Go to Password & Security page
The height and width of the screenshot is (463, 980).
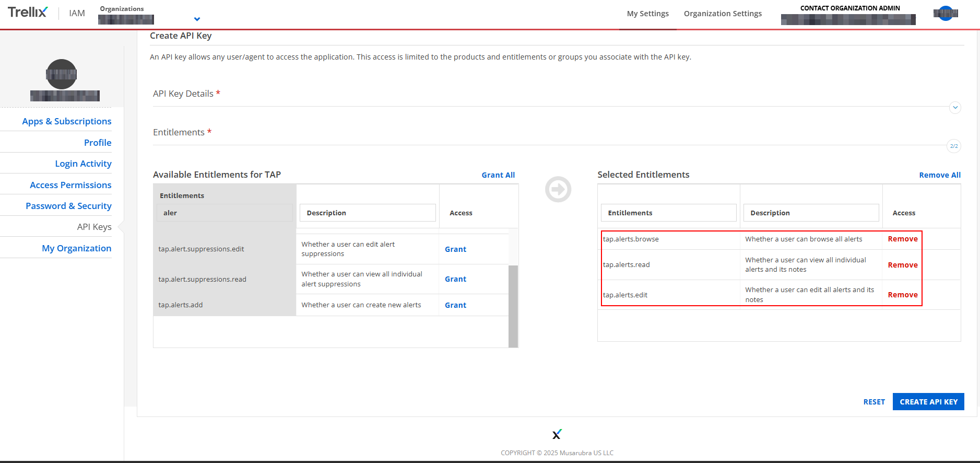pos(68,206)
